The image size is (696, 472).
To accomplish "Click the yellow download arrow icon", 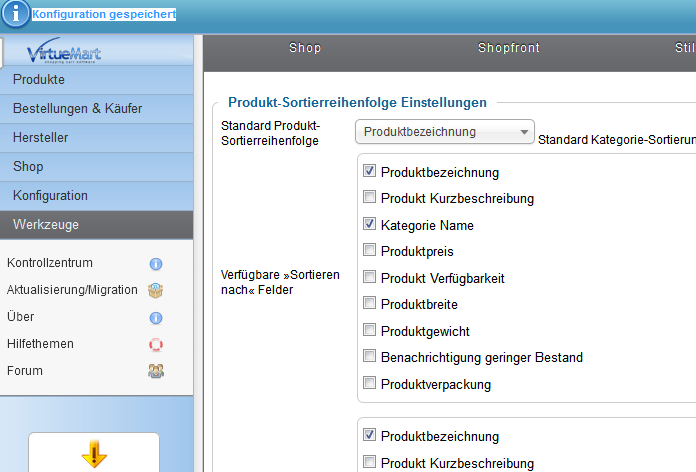I will tap(94, 455).
